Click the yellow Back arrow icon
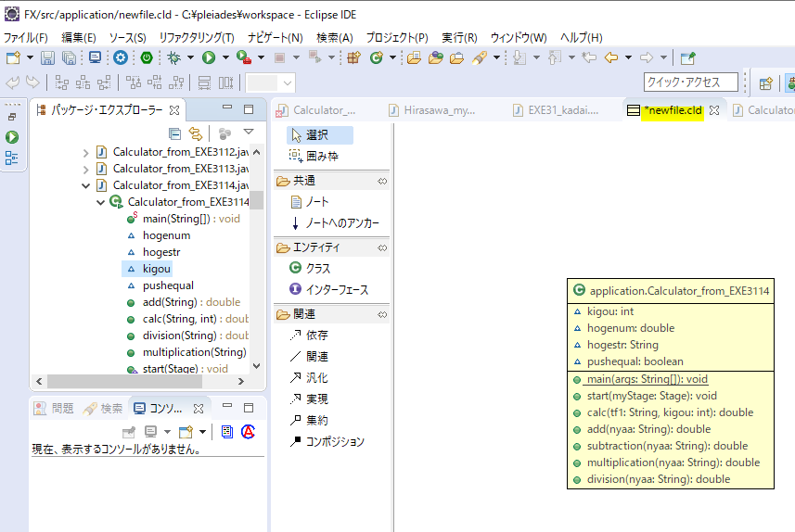This screenshot has height=532, width=795. 611,57
